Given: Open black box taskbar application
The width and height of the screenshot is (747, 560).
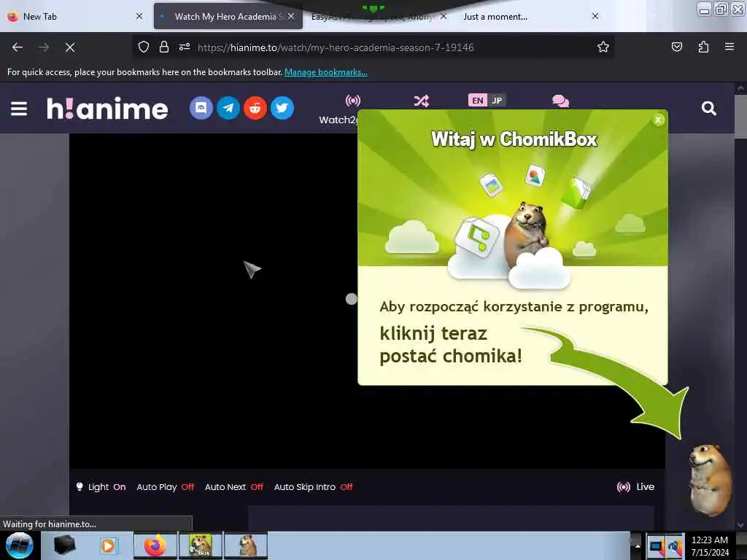Looking at the screenshot, I should point(64,545).
